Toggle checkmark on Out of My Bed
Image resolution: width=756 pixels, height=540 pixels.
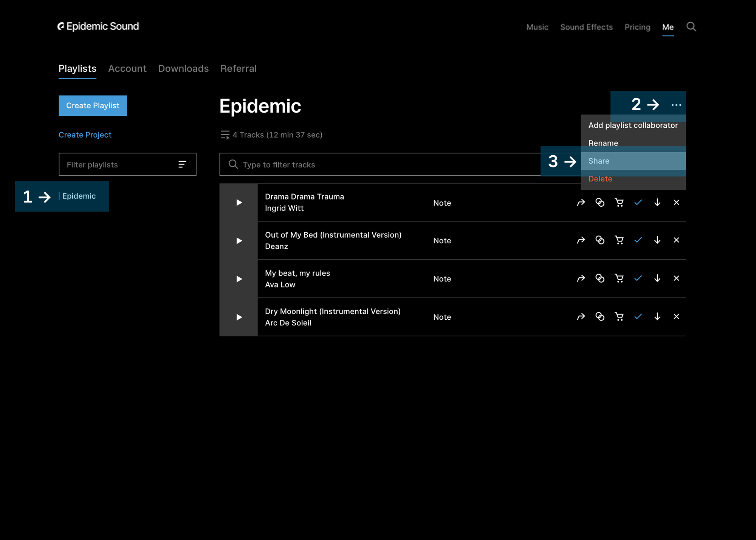point(638,240)
